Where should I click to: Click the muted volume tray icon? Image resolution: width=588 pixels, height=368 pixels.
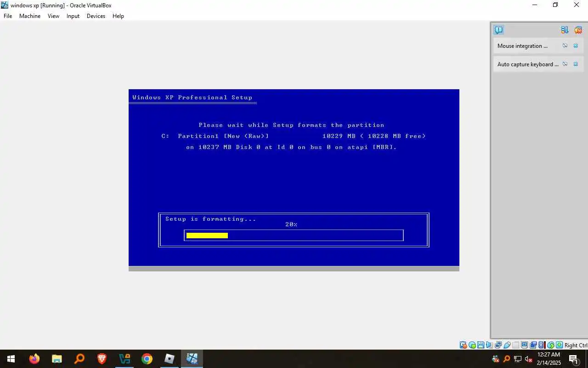tap(529, 359)
